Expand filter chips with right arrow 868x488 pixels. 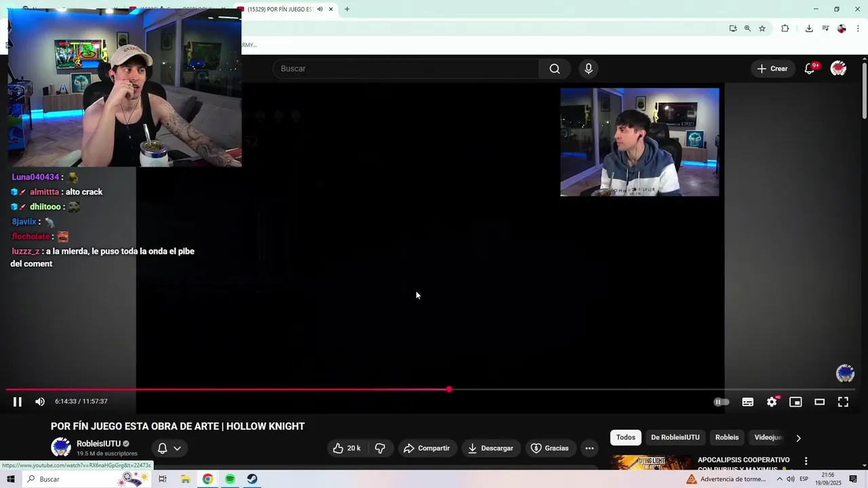click(x=798, y=438)
